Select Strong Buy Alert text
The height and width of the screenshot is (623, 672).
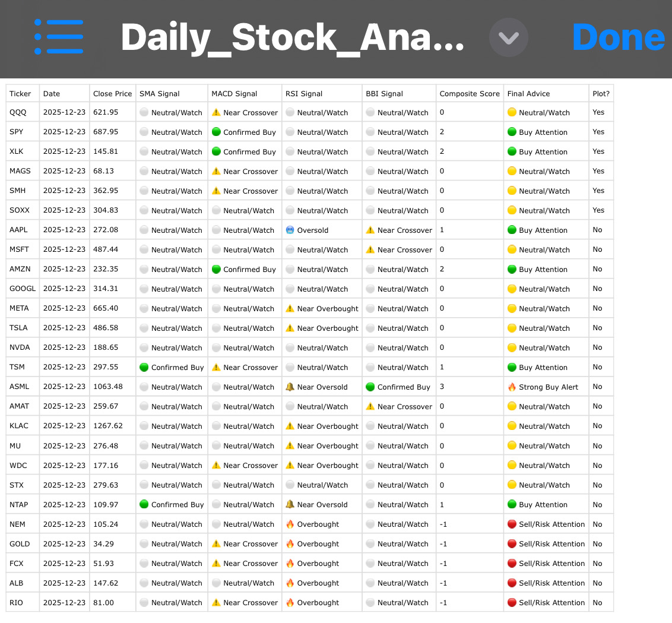[x=548, y=387]
